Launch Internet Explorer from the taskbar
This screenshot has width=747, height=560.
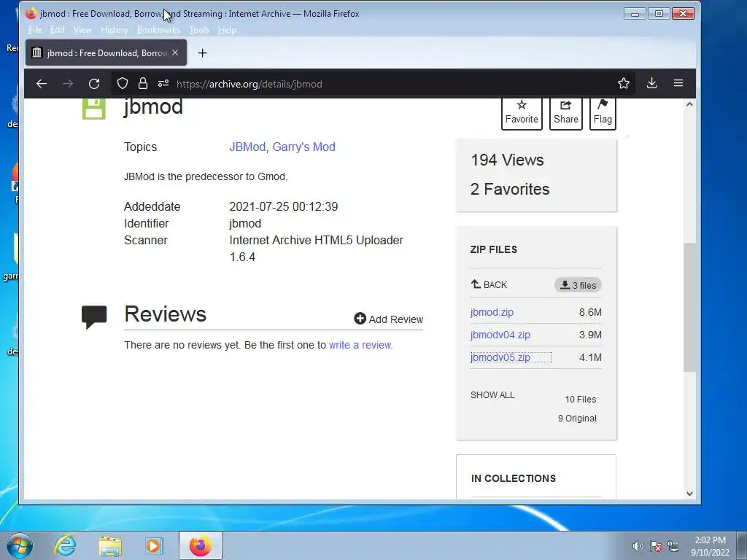click(x=65, y=545)
